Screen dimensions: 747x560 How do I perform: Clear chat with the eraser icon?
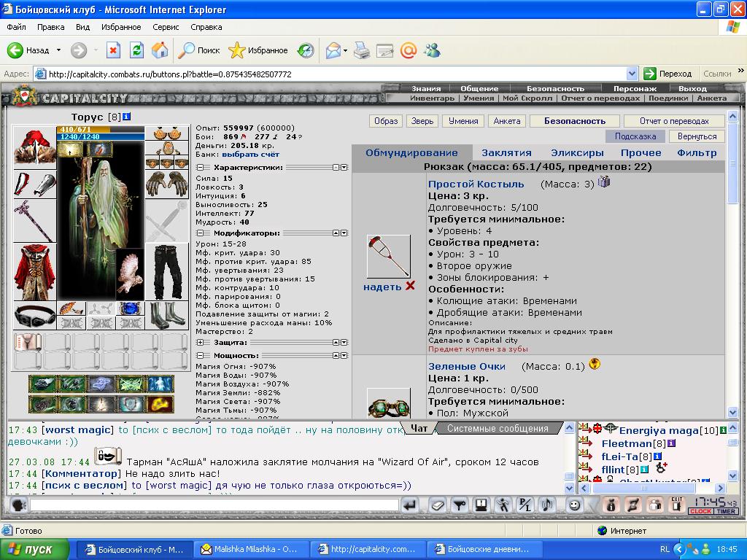(437, 505)
